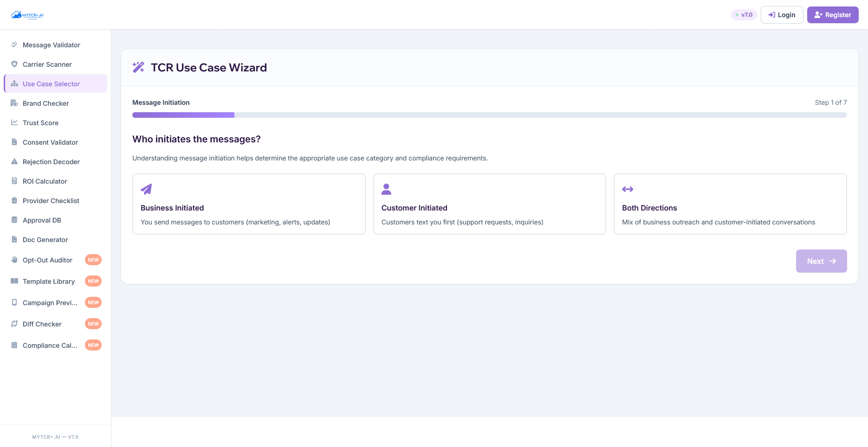Viewport: 868px width, 447px height.
Task: Click the Approval DB database icon
Action: 14,220
